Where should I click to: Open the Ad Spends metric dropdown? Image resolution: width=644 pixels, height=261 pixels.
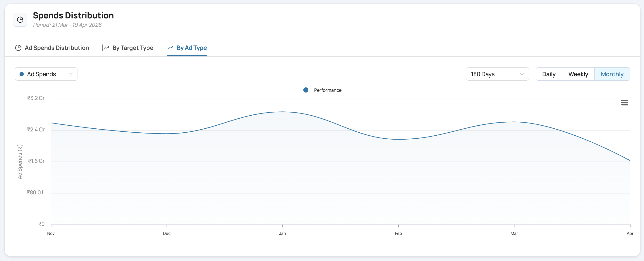tap(46, 74)
